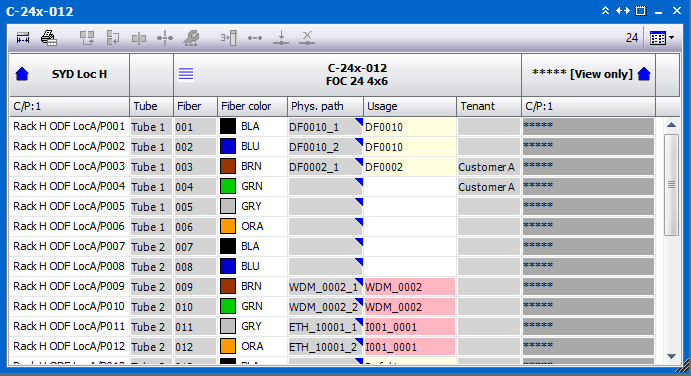The image size is (691, 376).
Task: Click Customer A tenant in fiber 003 row
Action: coord(489,167)
